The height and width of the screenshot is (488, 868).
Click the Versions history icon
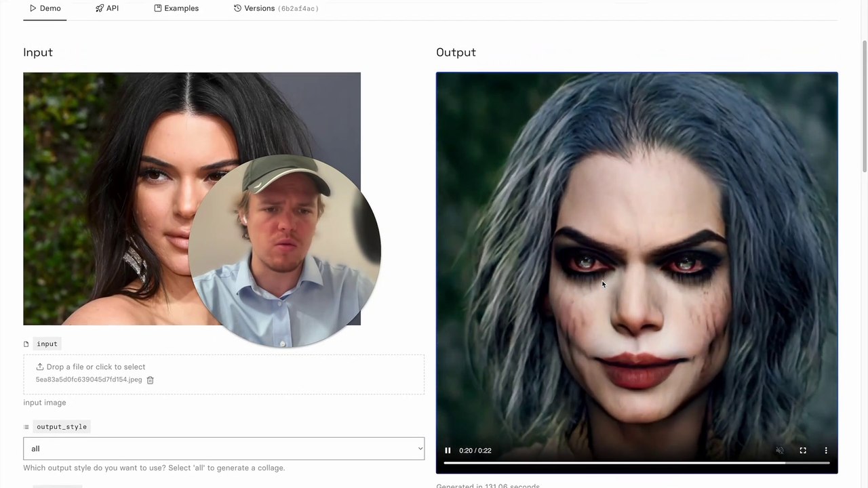tap(237, 8)
